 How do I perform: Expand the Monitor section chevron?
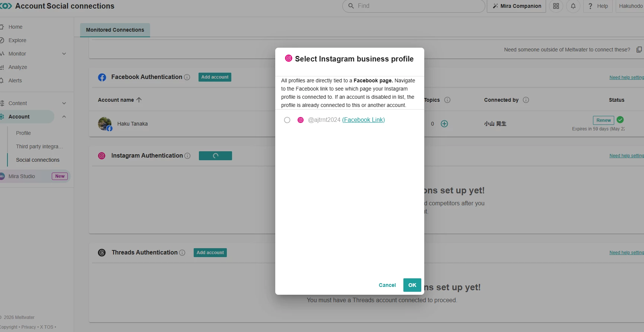(x=64, y=54)
